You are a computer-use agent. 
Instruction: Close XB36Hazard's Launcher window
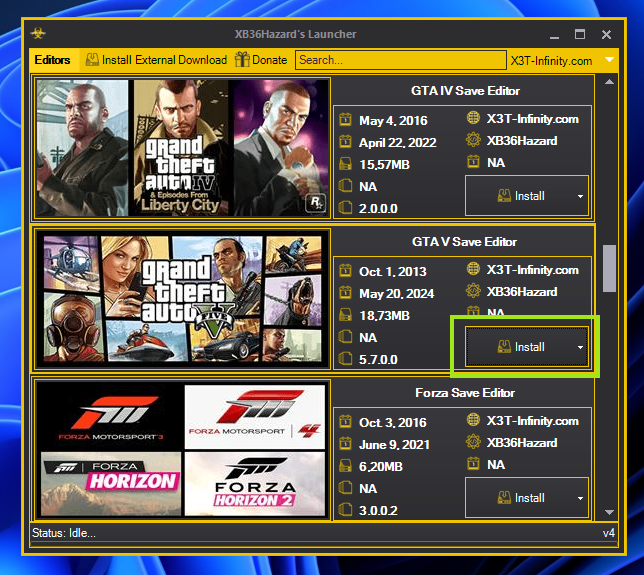[x=606, y=34]
